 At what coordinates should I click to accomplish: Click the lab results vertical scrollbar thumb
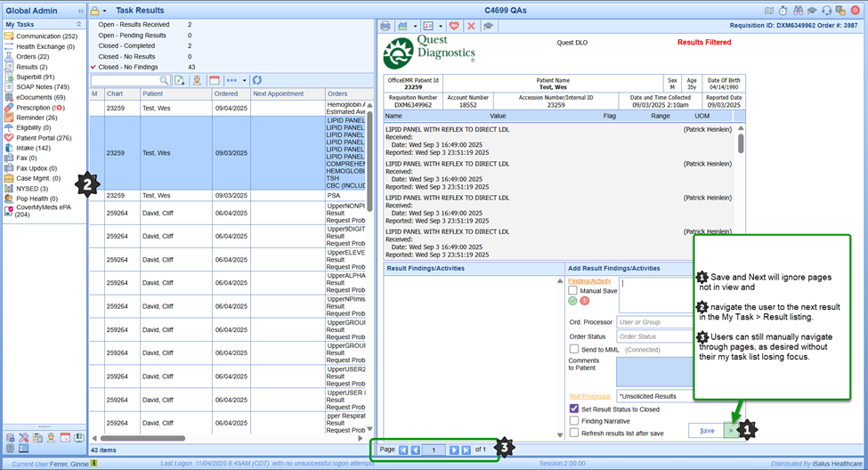[741, 142]
